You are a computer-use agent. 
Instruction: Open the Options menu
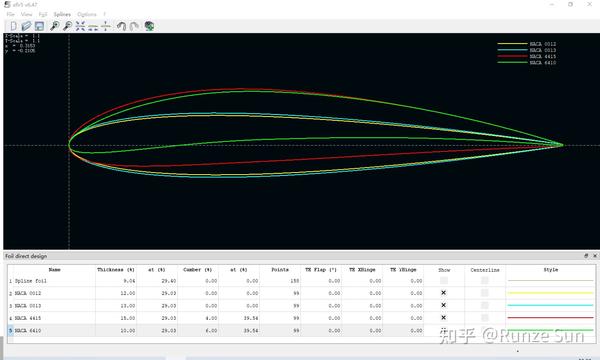coord(87,14)
